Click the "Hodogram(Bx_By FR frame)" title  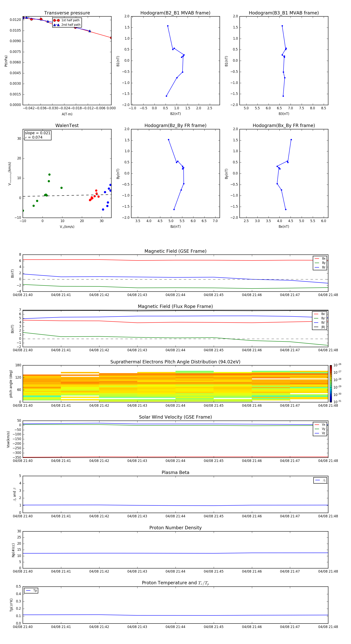284,125
